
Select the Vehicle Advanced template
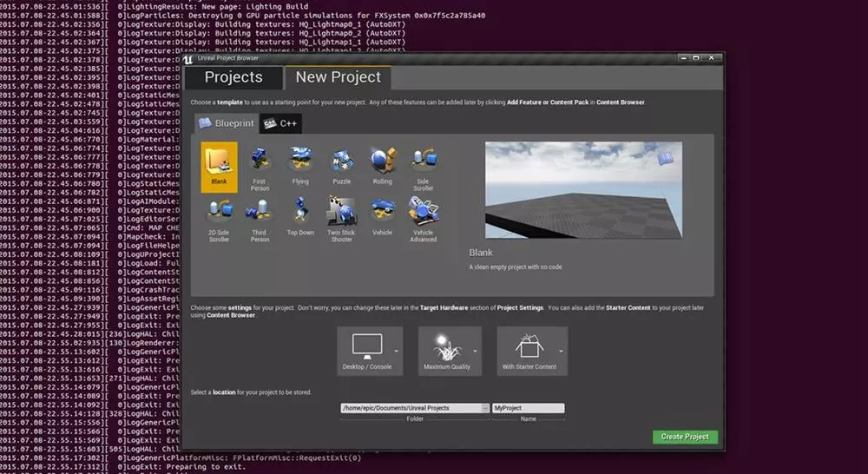(x=423, y=220)
